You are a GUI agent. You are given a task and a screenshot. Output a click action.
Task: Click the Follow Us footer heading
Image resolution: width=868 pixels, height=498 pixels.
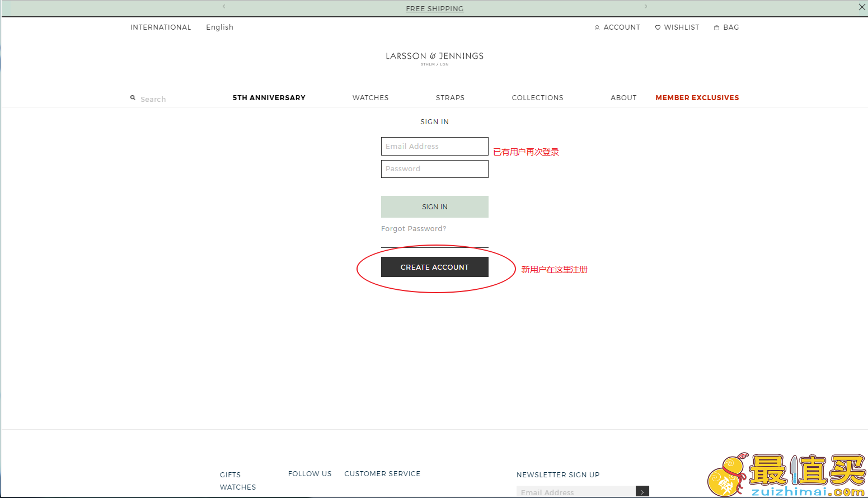click(310, 474)
